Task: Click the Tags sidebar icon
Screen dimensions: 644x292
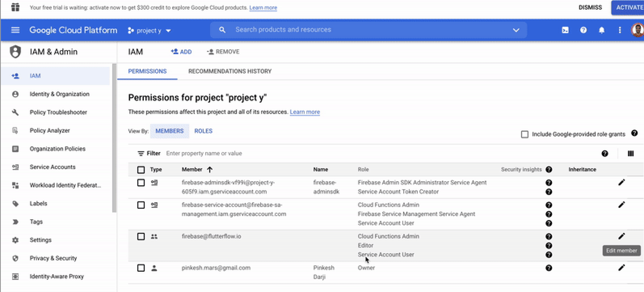Action: click(15, 222)
